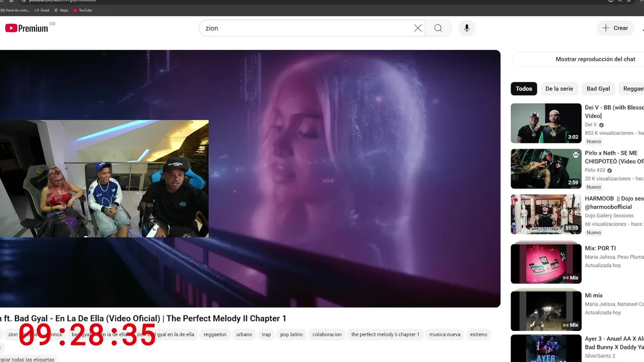Open the Pirlo x Nath - SE ME CHISPOTEÓ title
This screenshot has width=644, height=362.
pyautogui.click(x=614, y=157)
